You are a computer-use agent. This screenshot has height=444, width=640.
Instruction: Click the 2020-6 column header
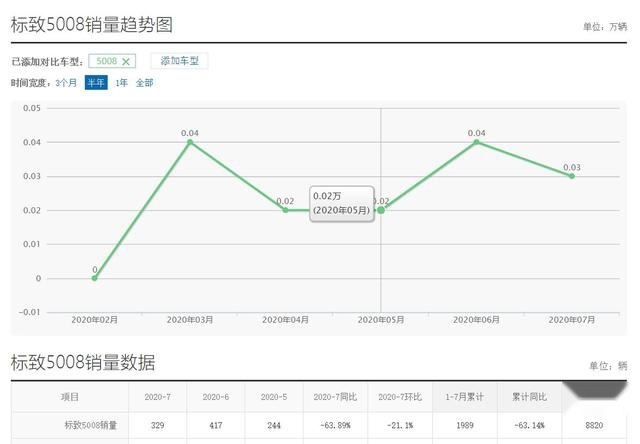click(216, 397)
